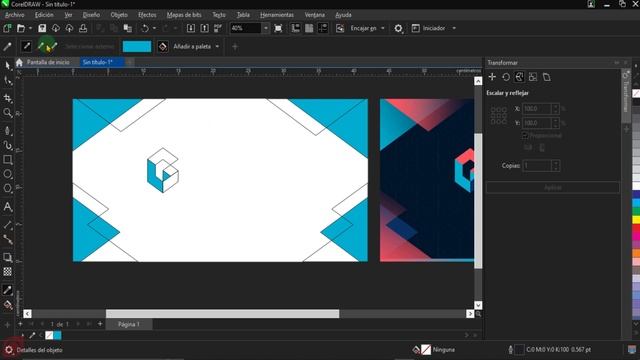
Task: Switch to Pantalla de inicio tab
Action: [x=48, y=62]
